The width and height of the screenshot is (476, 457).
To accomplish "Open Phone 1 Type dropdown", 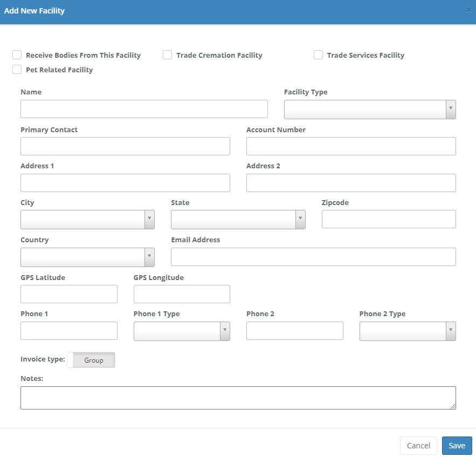I will (x=182, y=331).
